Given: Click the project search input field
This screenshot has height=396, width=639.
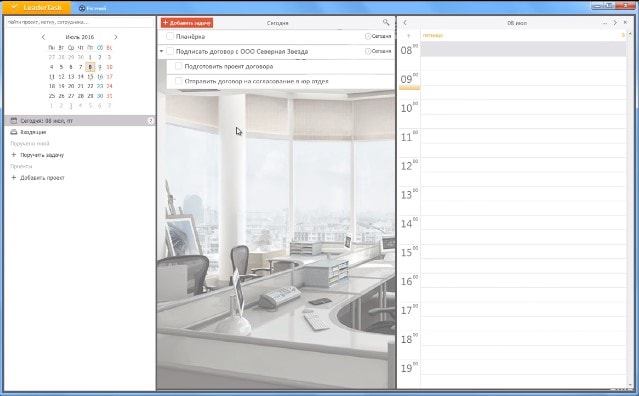Looking at the screenshot, I should click(80, 22).
